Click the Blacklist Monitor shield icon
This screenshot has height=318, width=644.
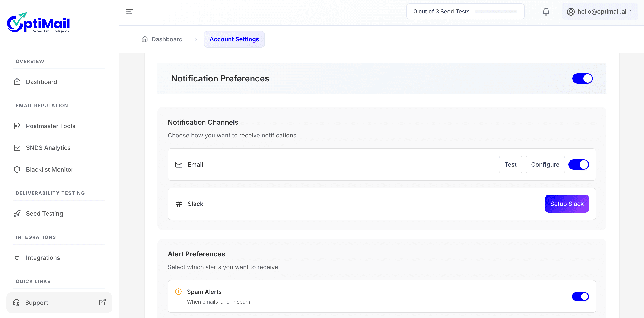coord(17,169)
